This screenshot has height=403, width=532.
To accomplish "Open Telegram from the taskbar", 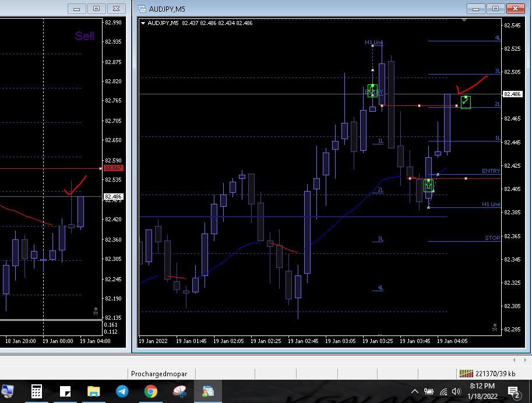I will [x=122, y=391].
